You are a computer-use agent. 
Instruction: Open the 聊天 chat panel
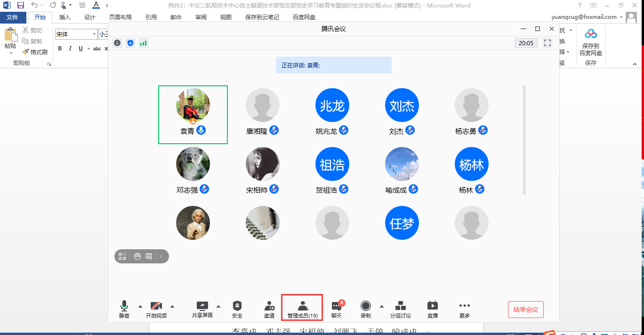[x=337, y=309]
